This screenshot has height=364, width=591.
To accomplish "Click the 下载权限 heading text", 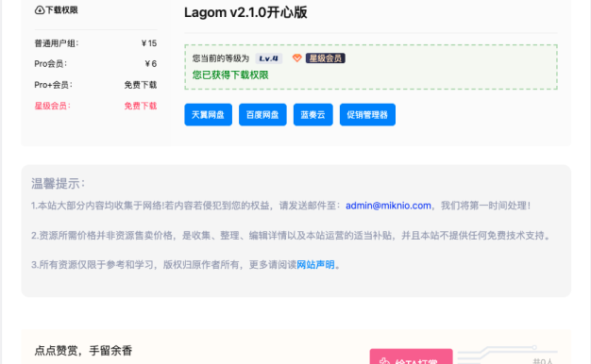I will pyautogui.click(x=61, y=10).
